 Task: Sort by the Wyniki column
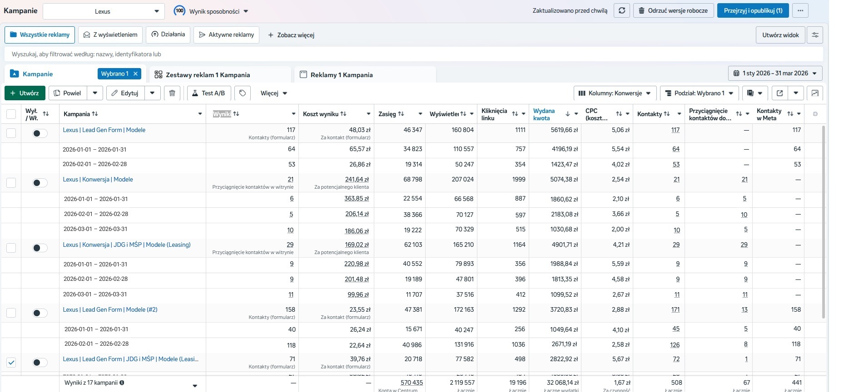point(236,114)
